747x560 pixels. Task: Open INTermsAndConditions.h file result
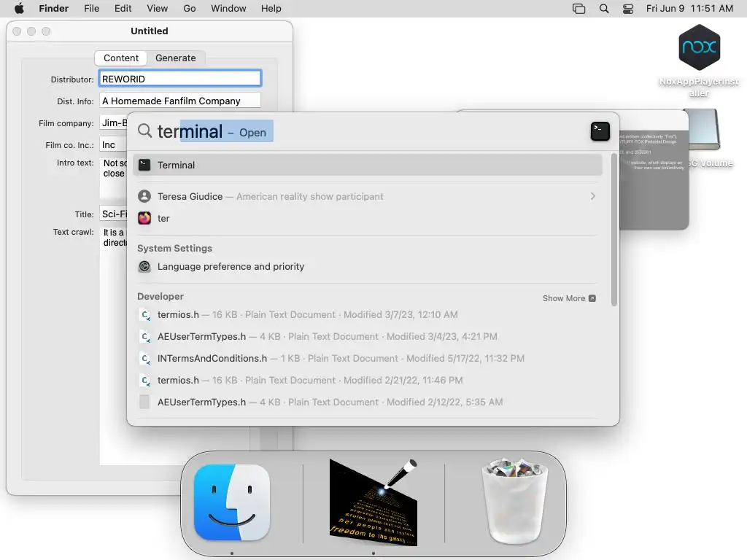click(x=368, y=359)
